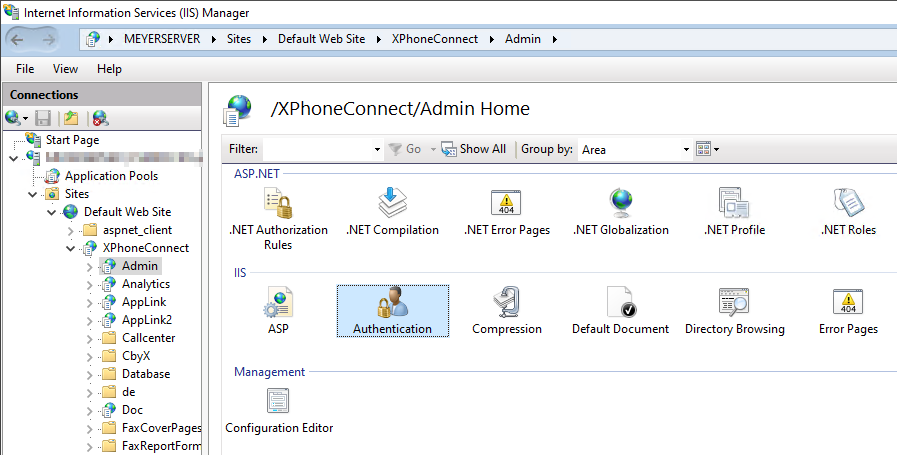Select the FaxCoverPages folder
This screenshot has height=455, width=897.
161,428
